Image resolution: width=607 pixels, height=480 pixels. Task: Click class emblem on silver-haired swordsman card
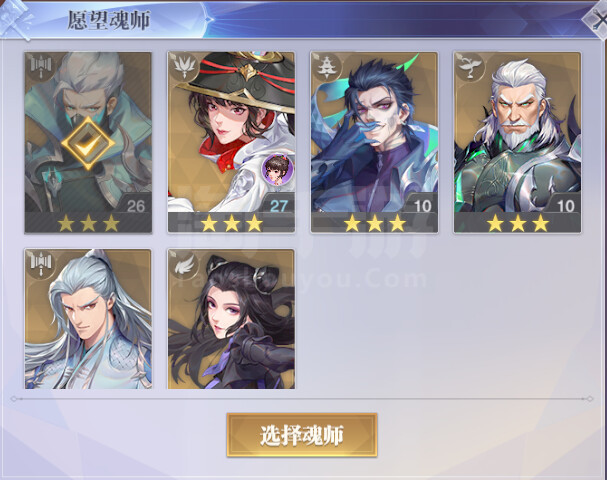click(41, 265)
